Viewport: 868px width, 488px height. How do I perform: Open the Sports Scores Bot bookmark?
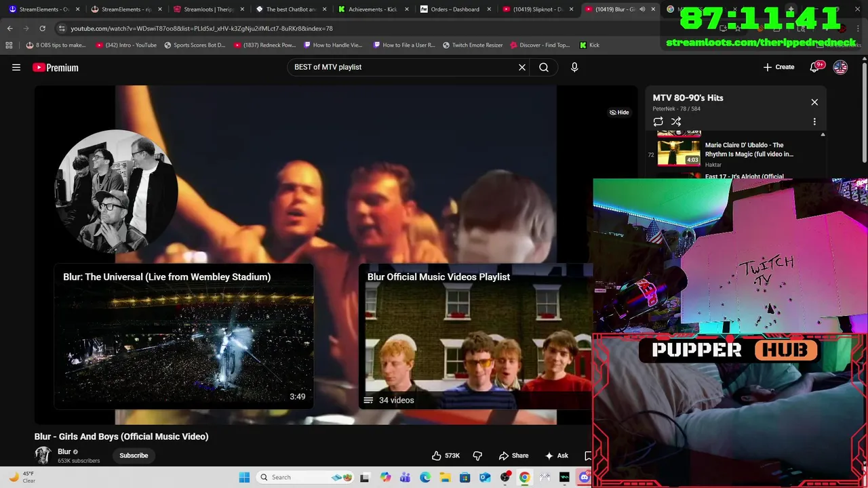point(195,45)
